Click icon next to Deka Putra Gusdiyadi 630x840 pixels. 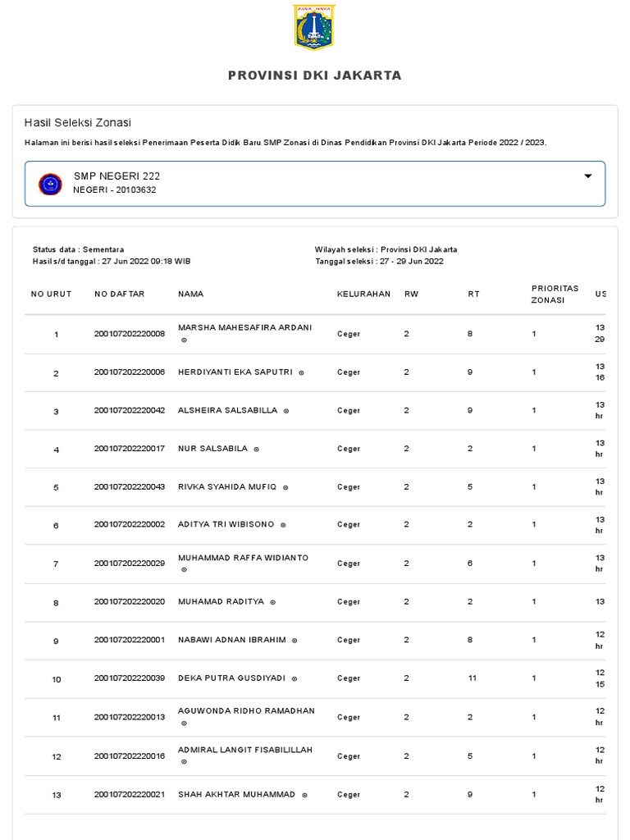click(x=294, y=679)
